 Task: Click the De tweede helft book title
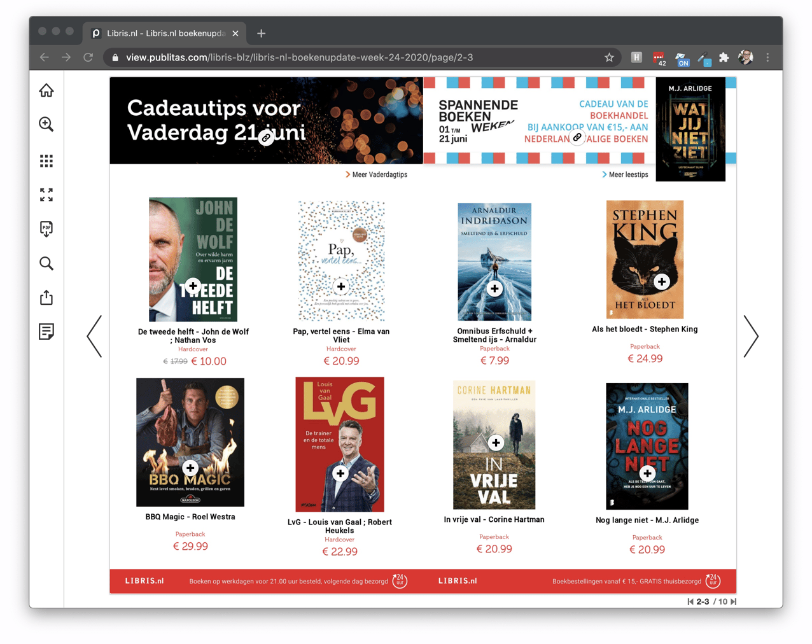click(193, 336)
